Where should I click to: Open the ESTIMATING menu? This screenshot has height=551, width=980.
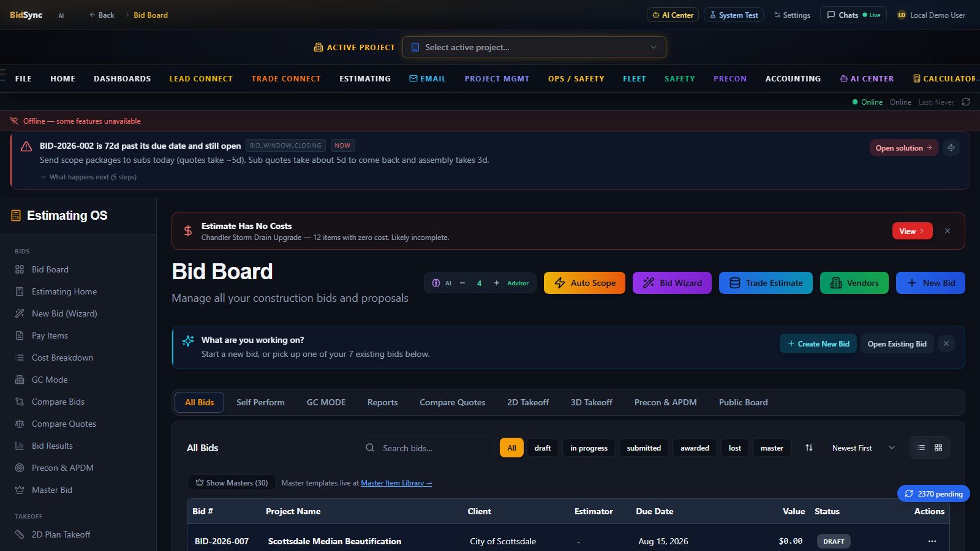(365, 78)
